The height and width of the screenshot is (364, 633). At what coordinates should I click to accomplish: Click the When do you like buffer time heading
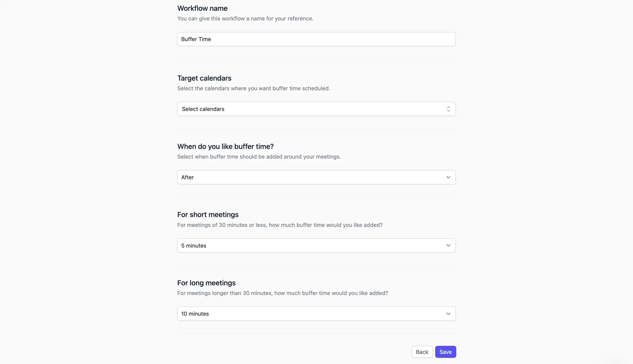point(225,146)
